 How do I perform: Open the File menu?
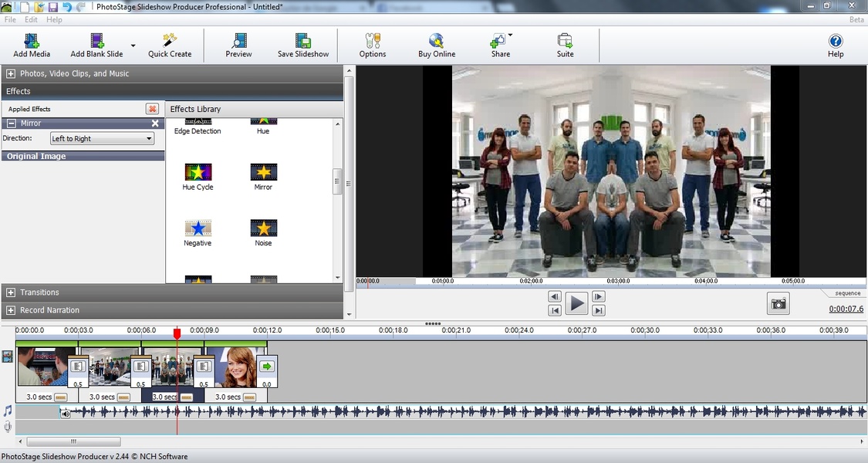click(10, 19)
